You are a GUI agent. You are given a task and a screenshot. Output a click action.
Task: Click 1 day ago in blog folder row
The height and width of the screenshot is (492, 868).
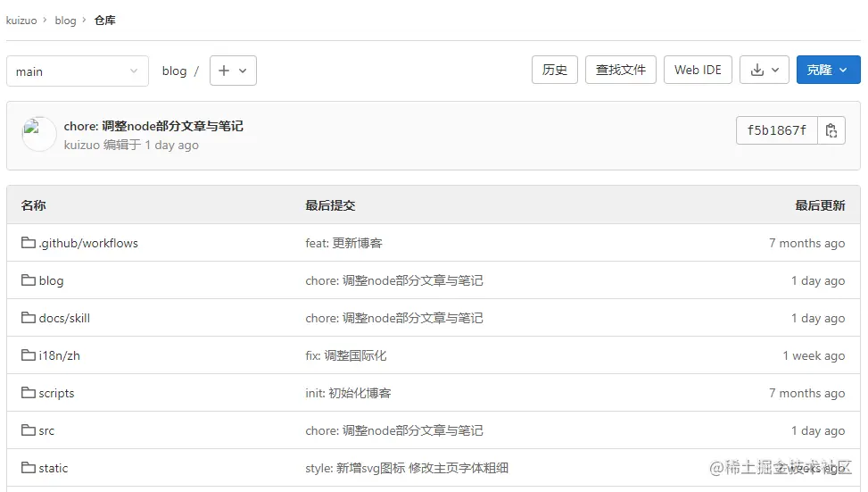tap(818, 281)
